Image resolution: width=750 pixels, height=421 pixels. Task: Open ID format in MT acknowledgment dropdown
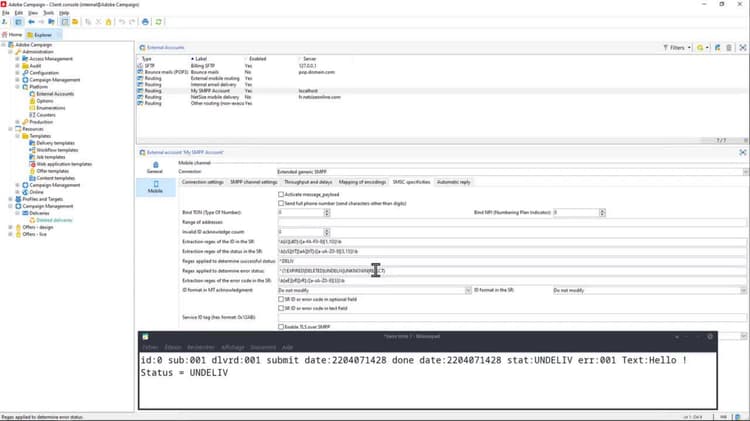pos(468,290)
